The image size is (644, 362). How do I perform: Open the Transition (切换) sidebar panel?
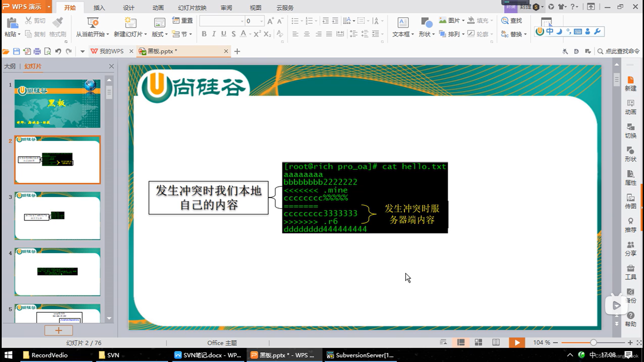[631, 131]
